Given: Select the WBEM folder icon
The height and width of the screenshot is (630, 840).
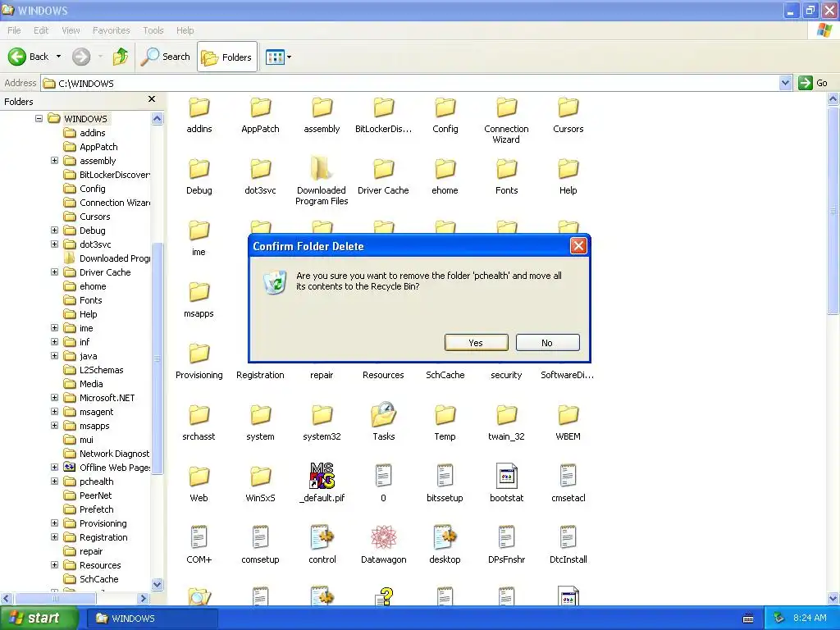Looking at the screenshot, I should point(568,416).
